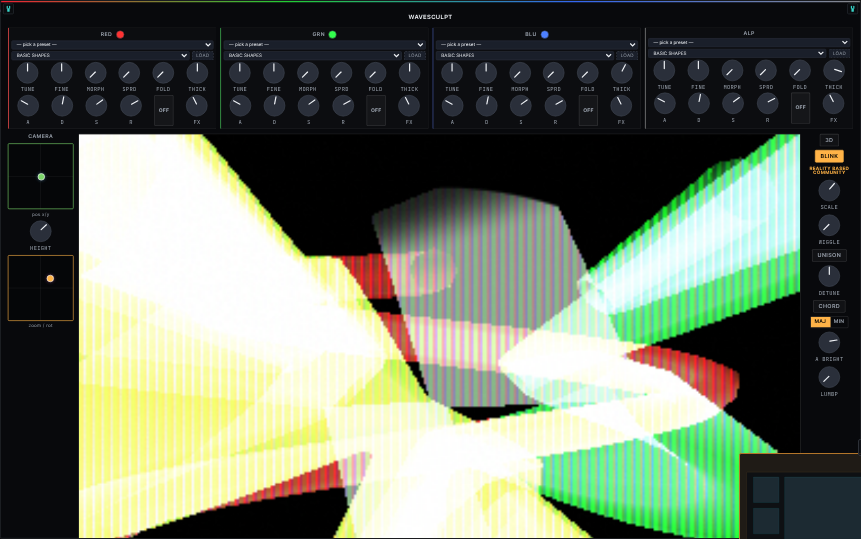
Task: Click the ALP channel TUNE knob
Action: pos(664,71)
